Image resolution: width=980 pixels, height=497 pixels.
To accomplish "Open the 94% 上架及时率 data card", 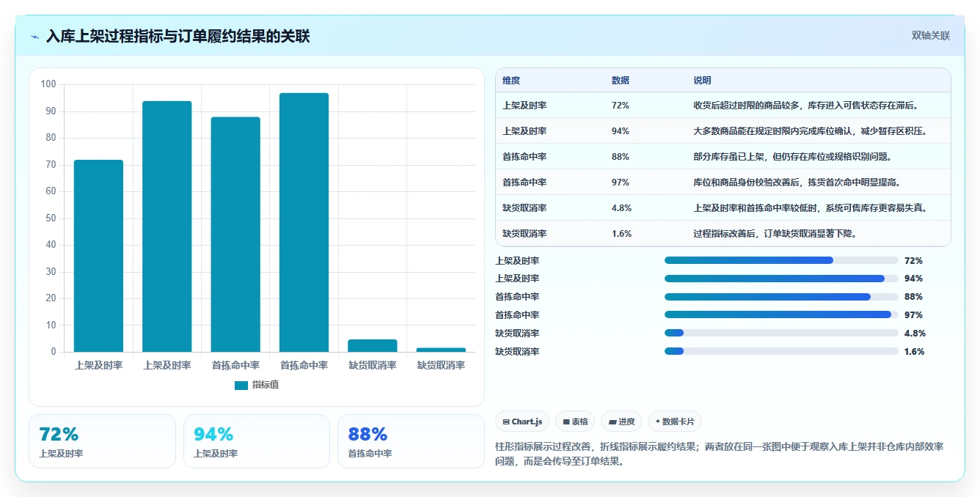I will 257,441.
